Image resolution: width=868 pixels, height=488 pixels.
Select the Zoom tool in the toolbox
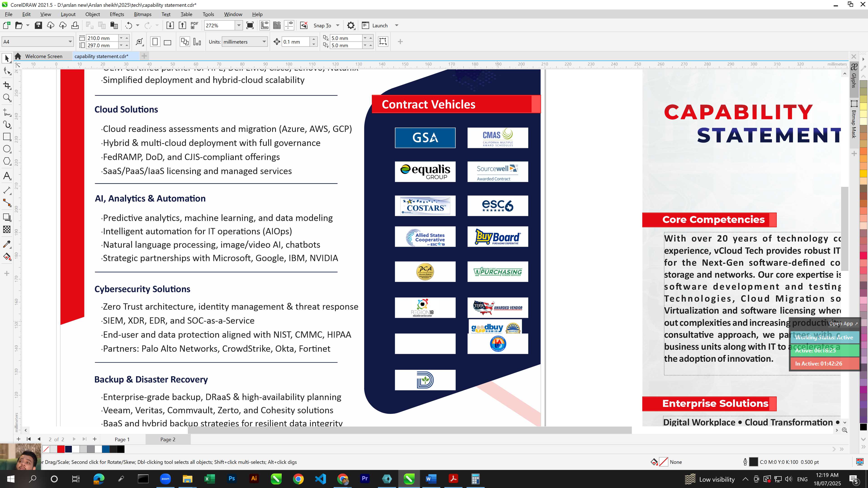click(7, 98)
